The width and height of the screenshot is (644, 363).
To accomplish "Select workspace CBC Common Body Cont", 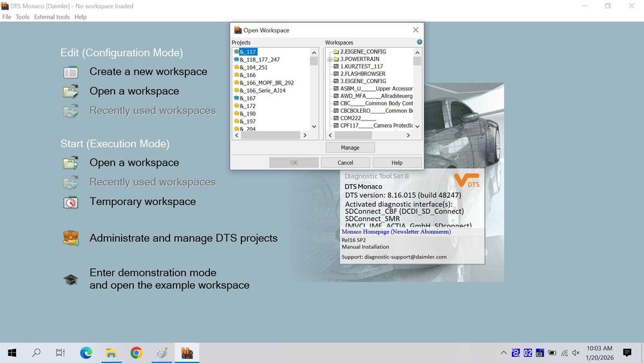I will (x=376, y=103).
